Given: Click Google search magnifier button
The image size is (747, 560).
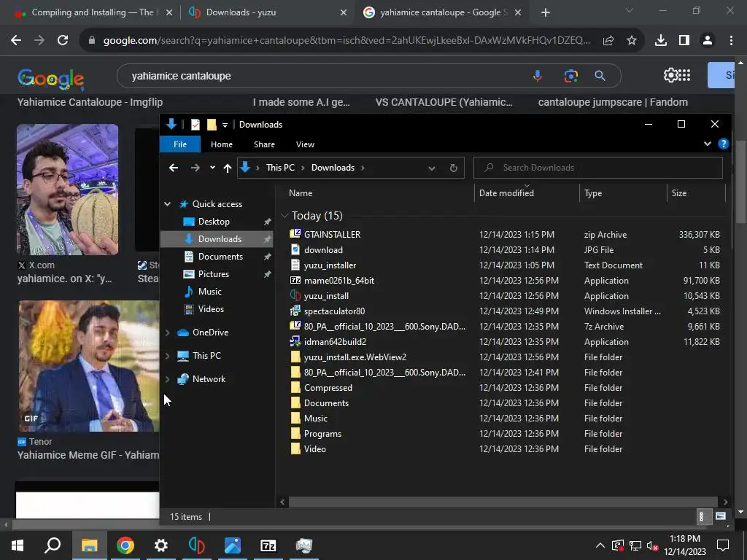Looking at the screenshot, I should pyautogui.click(x=600, y=76).
